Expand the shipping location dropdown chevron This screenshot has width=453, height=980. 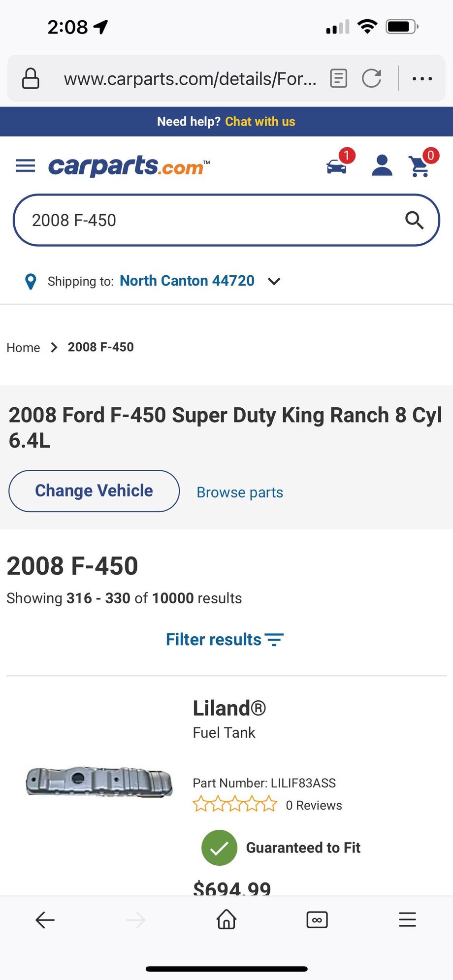pos(274,281)
